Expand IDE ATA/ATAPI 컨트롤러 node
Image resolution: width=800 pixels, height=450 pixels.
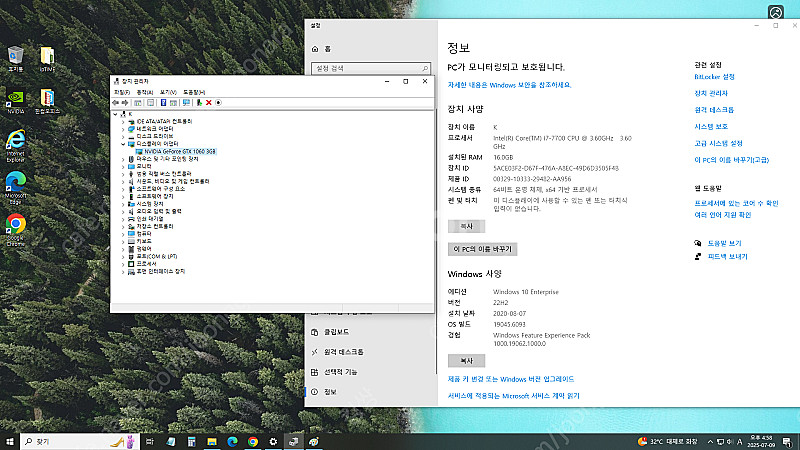tap(123, 122)
